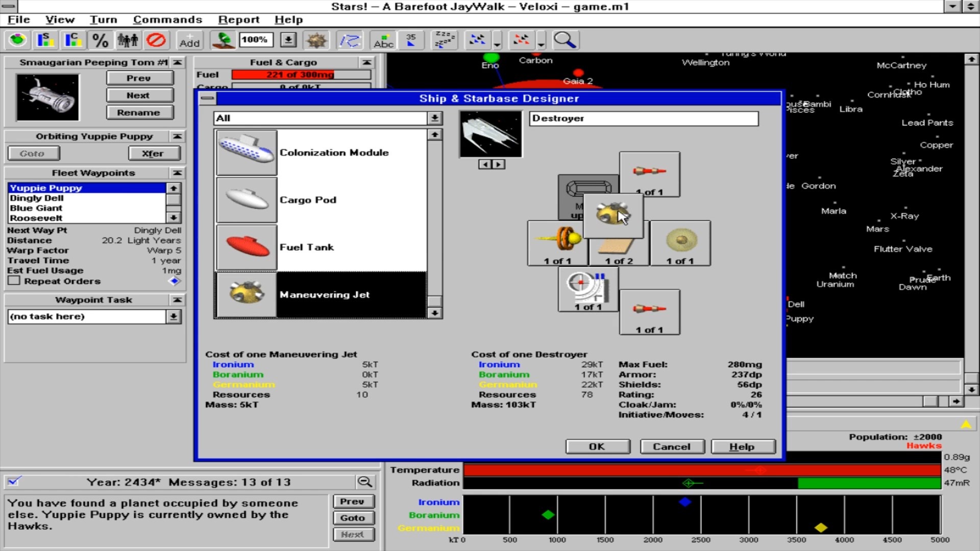
Task: Show previous hull picture arrow
Action: pyautogui.click(x=484, y=164)
